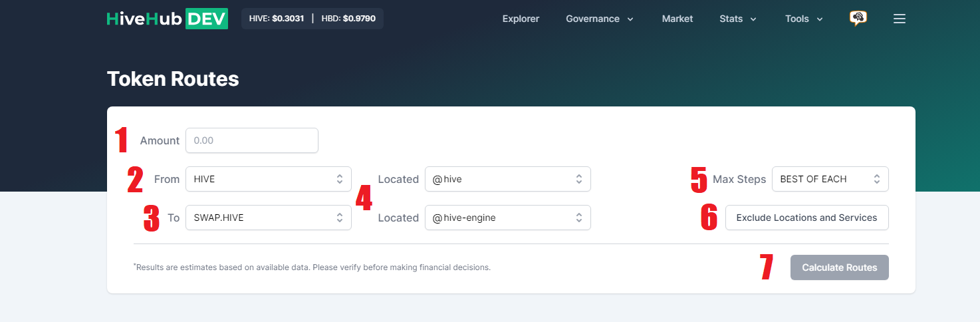The width and height of the screenshot is (980, 322).
Task: Click the Calculate Routes button
Action: (x=840, y=267)
